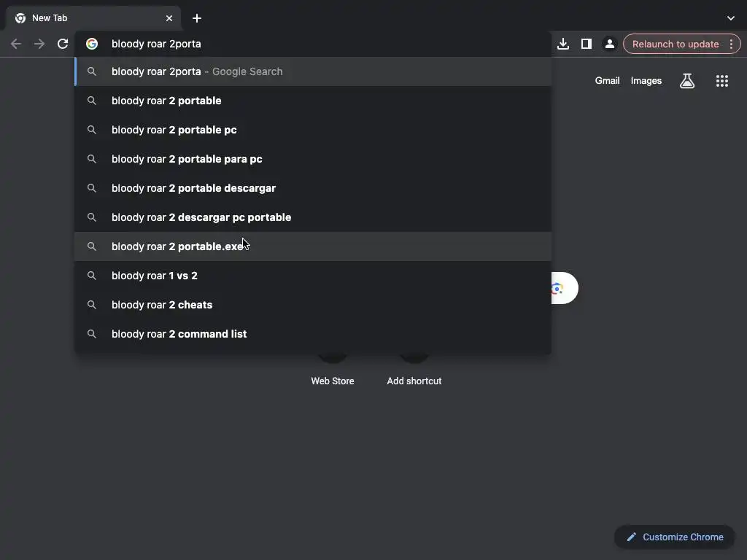Select 'bloody roar 2porta - Google Search' suggestion
Image resolution: width=747 pixels, height=560 pixels.
click(x=313, y=71)
